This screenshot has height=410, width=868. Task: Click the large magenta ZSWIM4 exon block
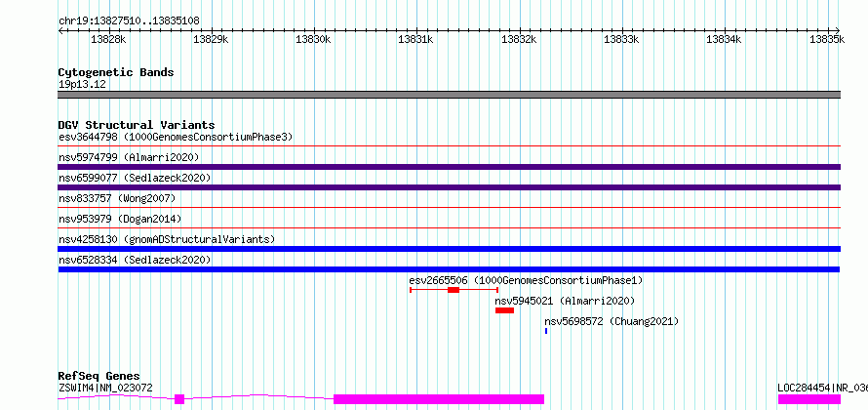(439, 399)
